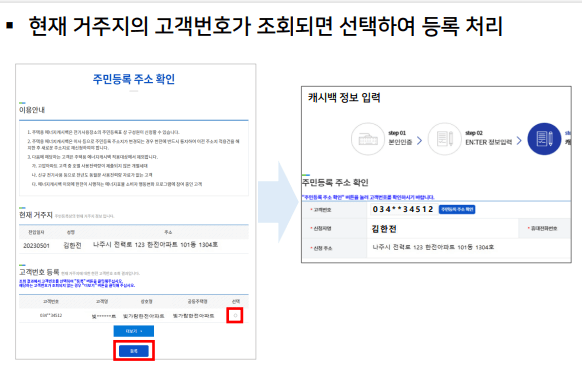Click address cell 나주시 전력로 123 in residence table

155,245
